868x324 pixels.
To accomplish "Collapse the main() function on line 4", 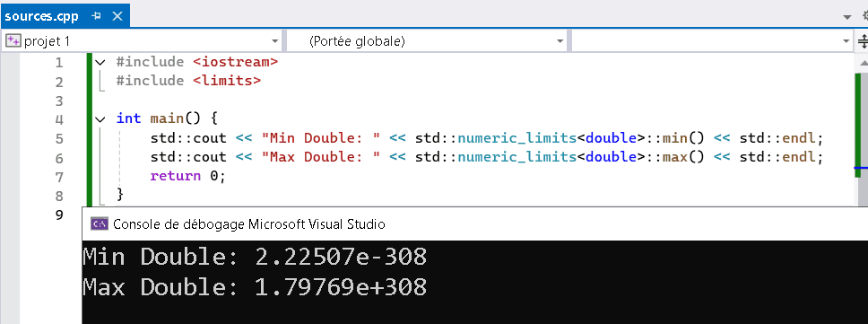I will click(100, 118).
